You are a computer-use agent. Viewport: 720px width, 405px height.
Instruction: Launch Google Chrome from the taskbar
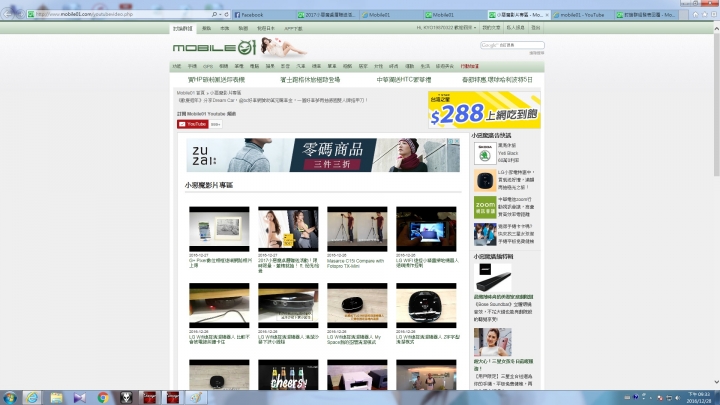point(103,398)
